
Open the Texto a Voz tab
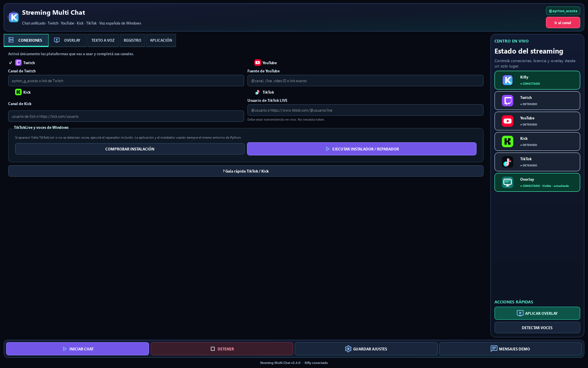(103, 40)
